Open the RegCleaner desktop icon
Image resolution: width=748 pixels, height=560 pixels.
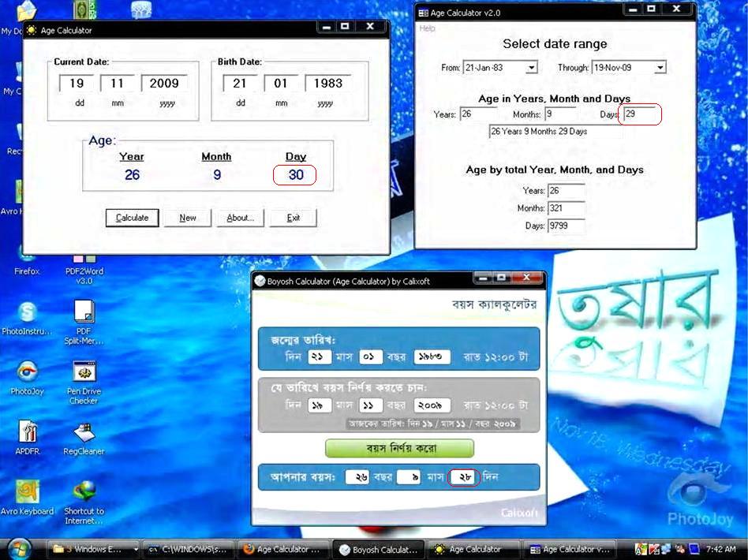(x=84, y=439)
